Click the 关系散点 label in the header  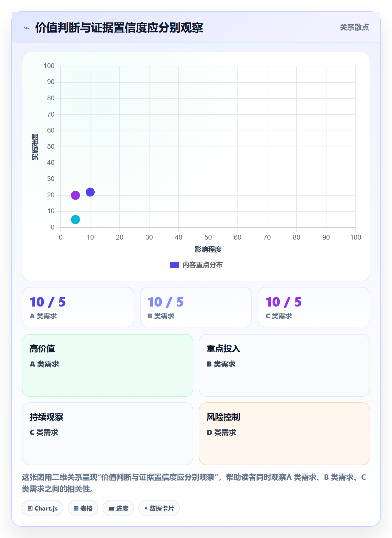[354, 27]
